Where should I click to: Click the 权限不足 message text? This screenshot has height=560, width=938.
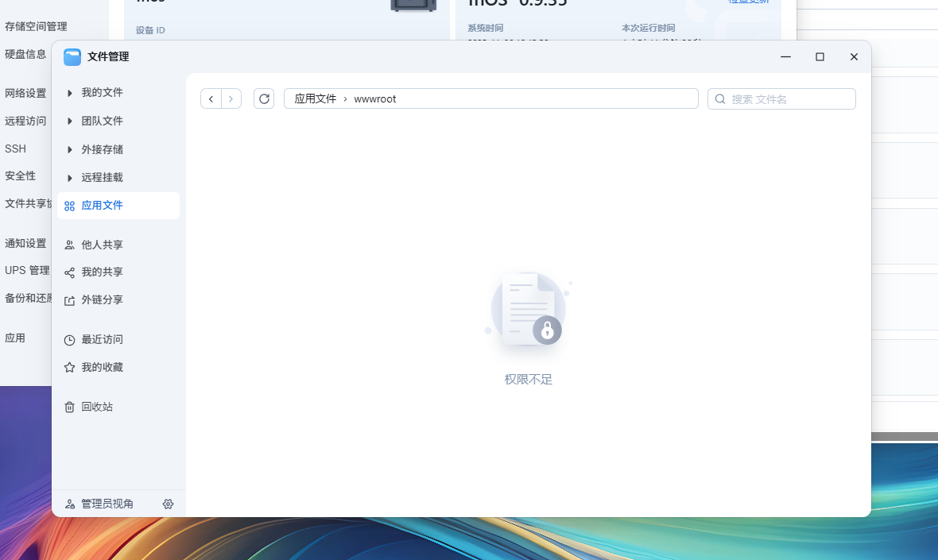(529, 380)
